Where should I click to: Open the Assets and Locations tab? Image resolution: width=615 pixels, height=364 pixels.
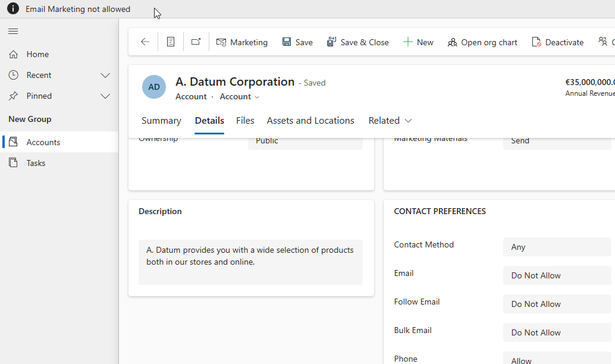pyautogui.click(x=310, y=120)
